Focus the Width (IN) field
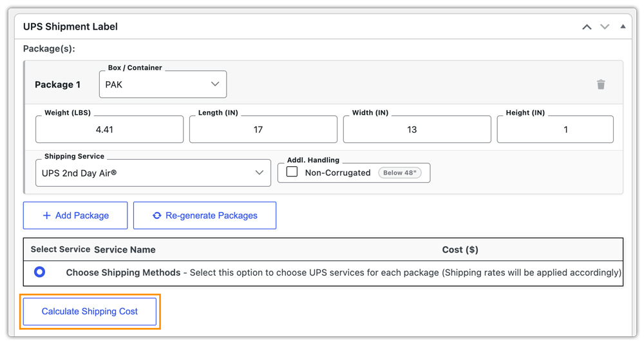 (x=417, y=129)
